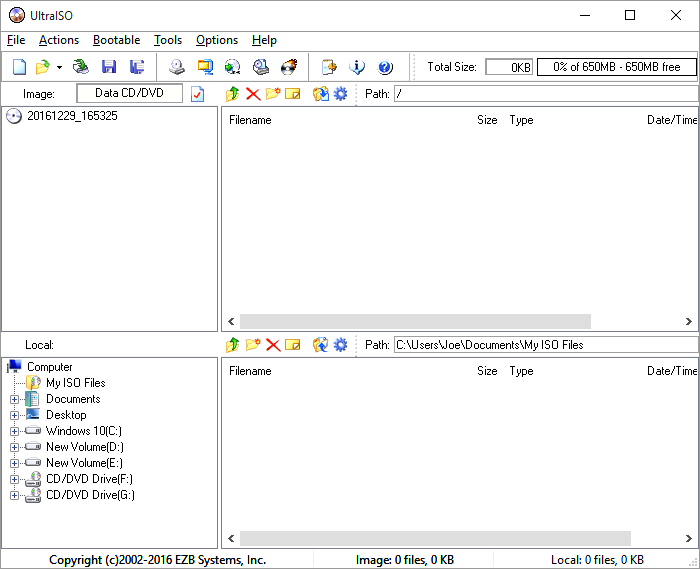Image resolution: width=700 pixels, height=569 pixels.
Task: Open the dropdown arrow next to Open icon
Action: click(59, 67)
